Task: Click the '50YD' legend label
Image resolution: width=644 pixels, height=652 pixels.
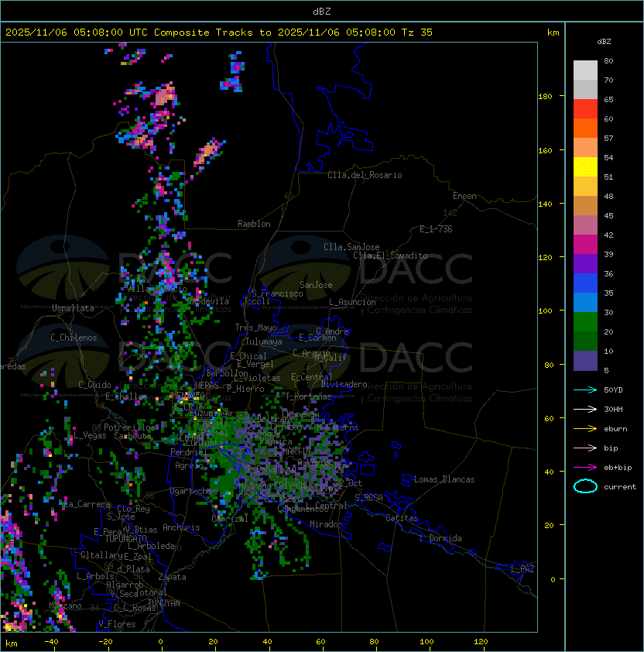Action: point(613,390)
